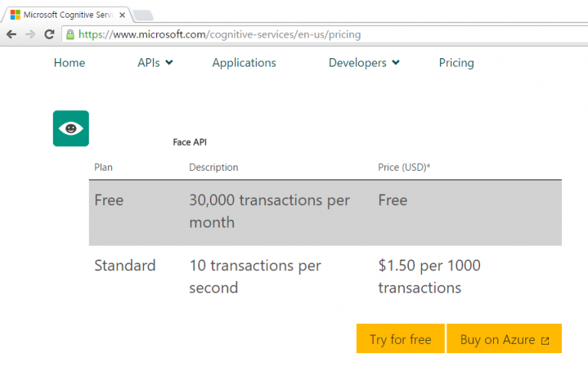The height and width of the screenshot is (376, 588).
Task: Go to Home in the navigation bar
Action: [70, 63]
